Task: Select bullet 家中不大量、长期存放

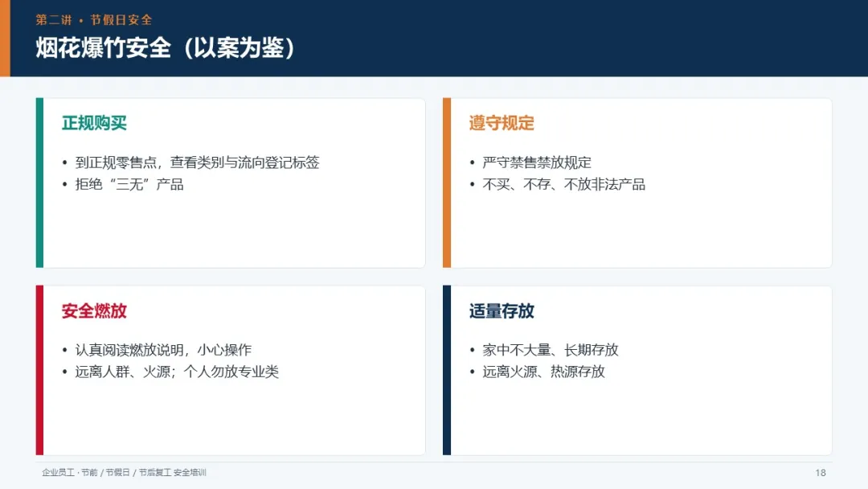Action: (x=551, y=350)
